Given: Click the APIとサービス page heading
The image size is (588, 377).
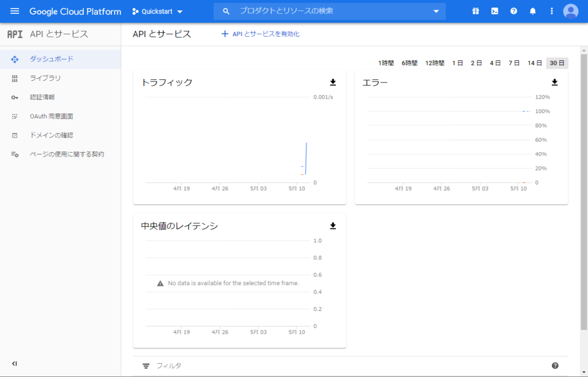Looking at the screenshot, I should pyautogui.click(x=162, y=34).
